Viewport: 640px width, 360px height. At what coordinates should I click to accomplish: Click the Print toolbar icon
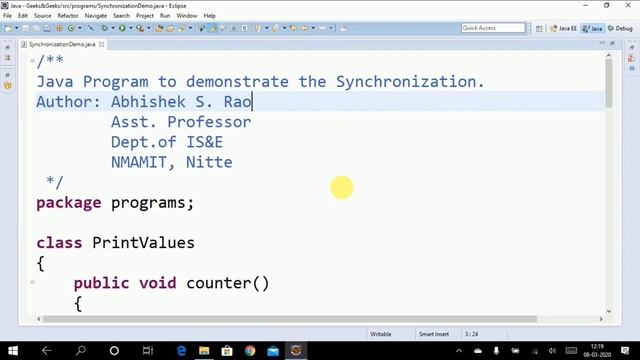[47, 28]
